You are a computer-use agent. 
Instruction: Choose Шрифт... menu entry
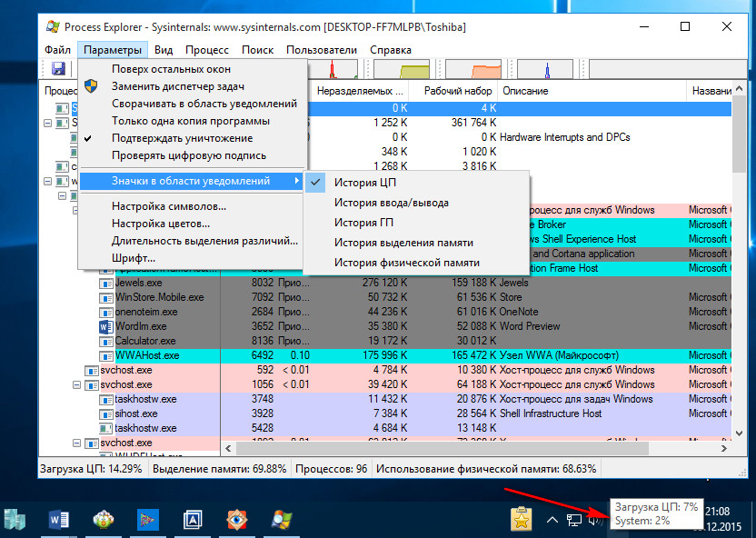click(193, 258)
